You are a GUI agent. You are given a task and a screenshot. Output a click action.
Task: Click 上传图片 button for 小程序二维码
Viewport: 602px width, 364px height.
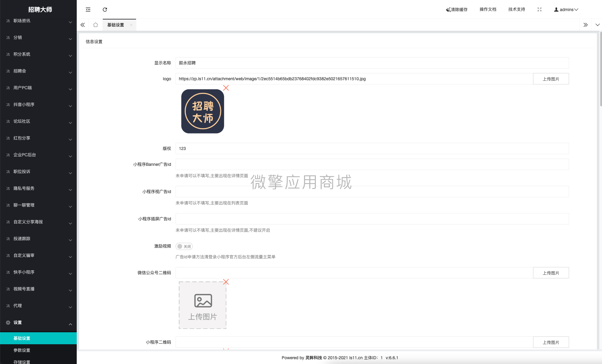pyautogui.click(x=551, y=342)
